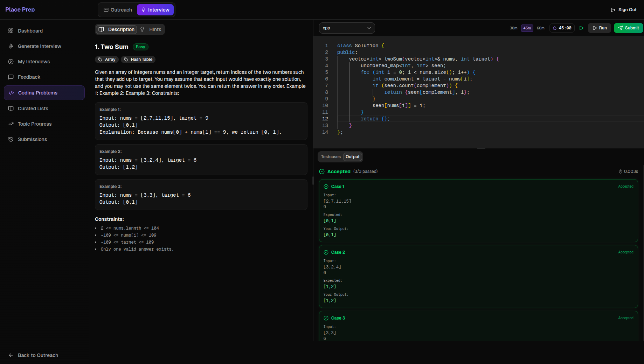Open Curated Lists
644x364 pixels.
(44, 108)
